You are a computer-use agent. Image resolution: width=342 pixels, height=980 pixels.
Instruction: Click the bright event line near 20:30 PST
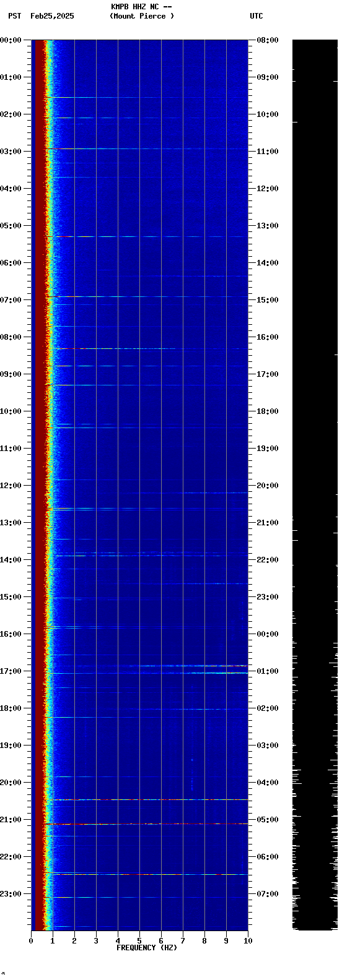[146, 800]
